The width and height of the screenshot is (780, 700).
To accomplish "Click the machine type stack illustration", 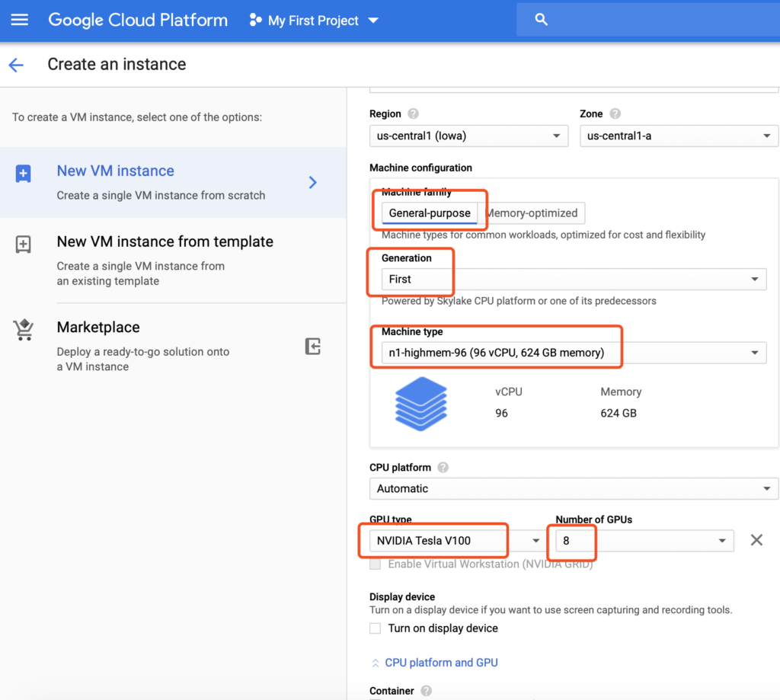I will click(x=420, y=404).
